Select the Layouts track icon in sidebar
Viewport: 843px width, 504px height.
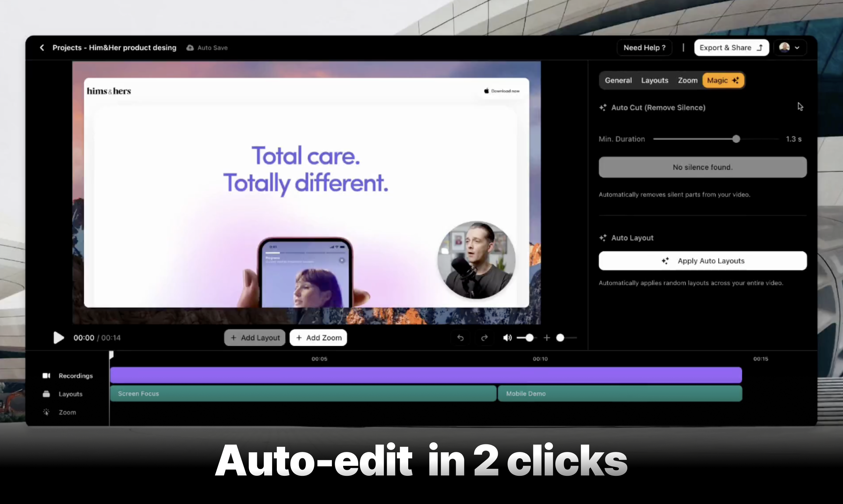pyautogui.click(x=46, y=394)
